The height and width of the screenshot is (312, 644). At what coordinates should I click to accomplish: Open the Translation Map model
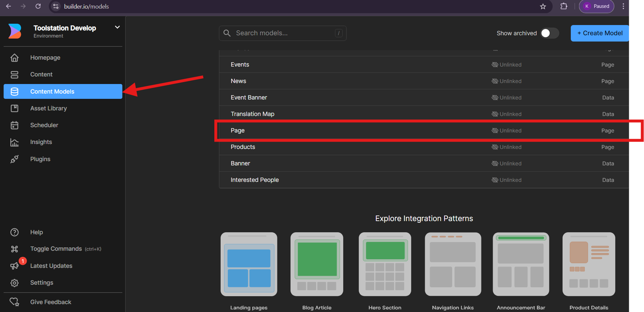252,114
